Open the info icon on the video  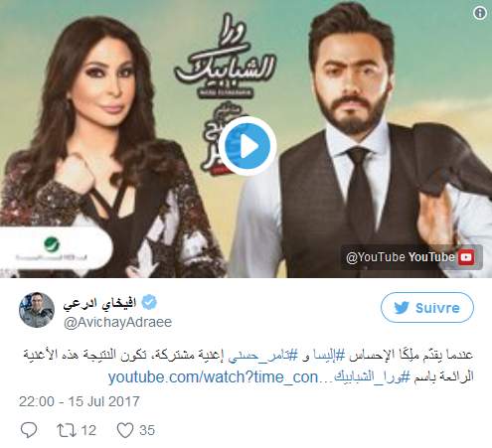(x=480, y=13)
